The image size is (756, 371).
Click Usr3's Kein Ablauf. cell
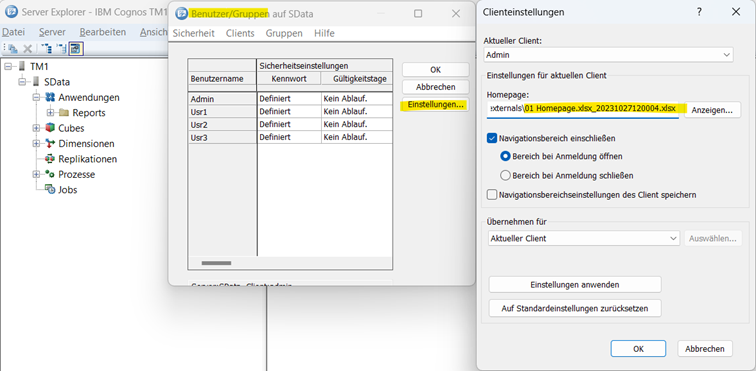[x=356, y=137]
